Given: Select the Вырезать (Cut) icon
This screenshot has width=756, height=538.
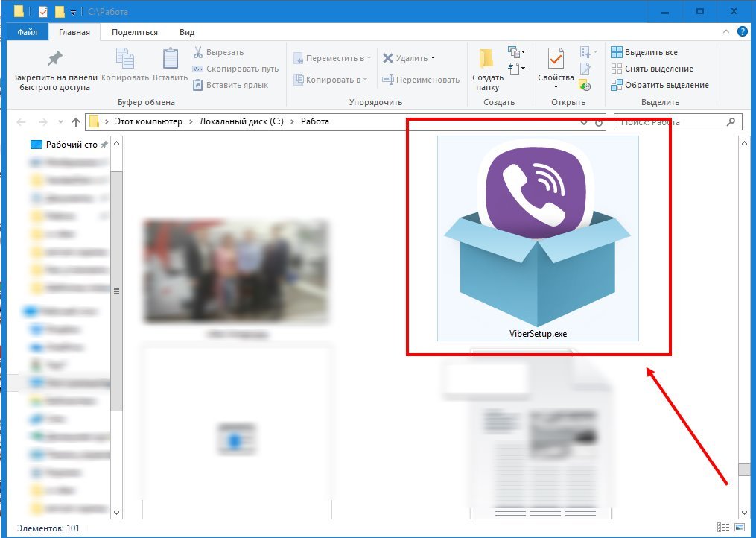Looking at the screenshot, I should point(199,53).
